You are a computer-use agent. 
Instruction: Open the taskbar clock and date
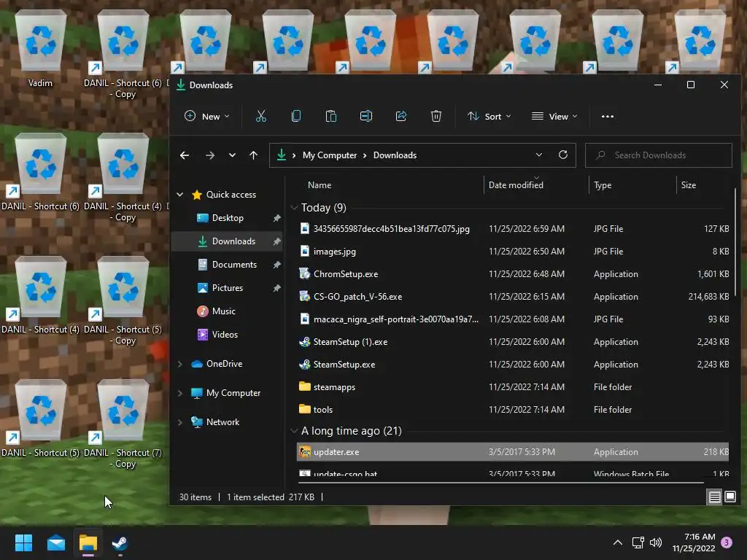point(694,542)
